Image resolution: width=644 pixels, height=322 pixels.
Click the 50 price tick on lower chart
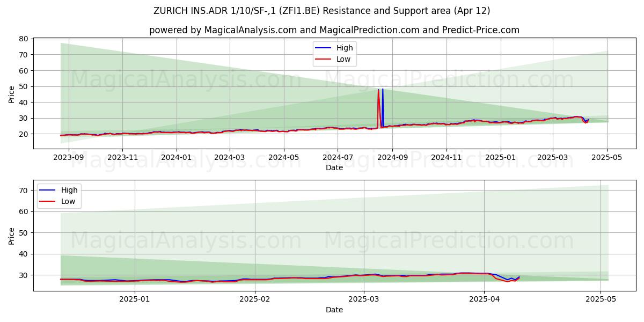(24, 232)
